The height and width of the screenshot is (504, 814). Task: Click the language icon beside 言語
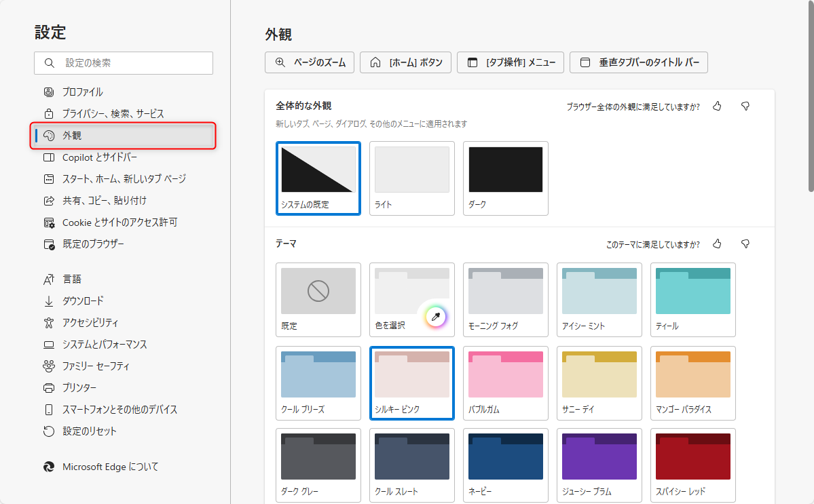(49, 279)
